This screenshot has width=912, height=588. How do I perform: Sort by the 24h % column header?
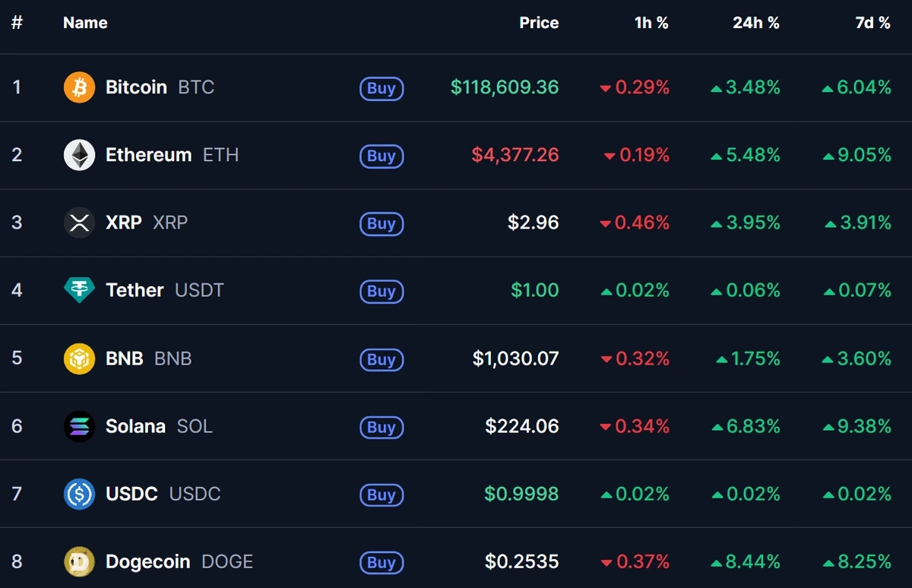pos(755,23)
